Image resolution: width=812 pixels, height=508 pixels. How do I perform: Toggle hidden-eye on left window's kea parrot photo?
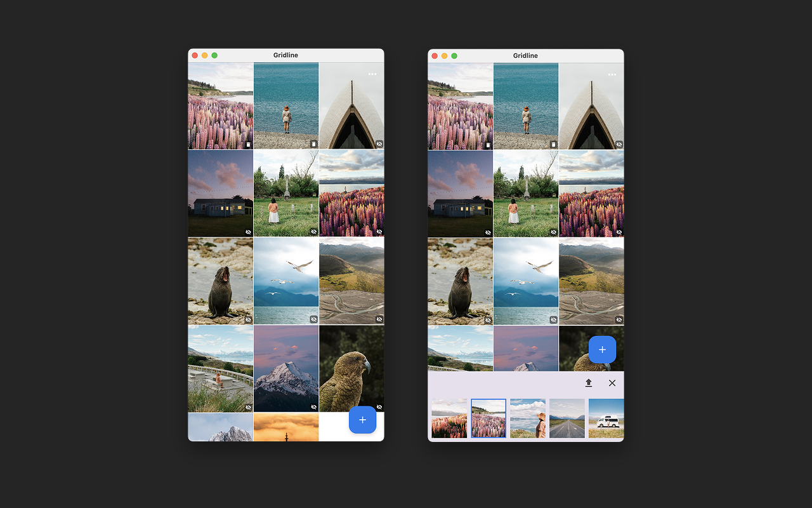tap(379, 407)
